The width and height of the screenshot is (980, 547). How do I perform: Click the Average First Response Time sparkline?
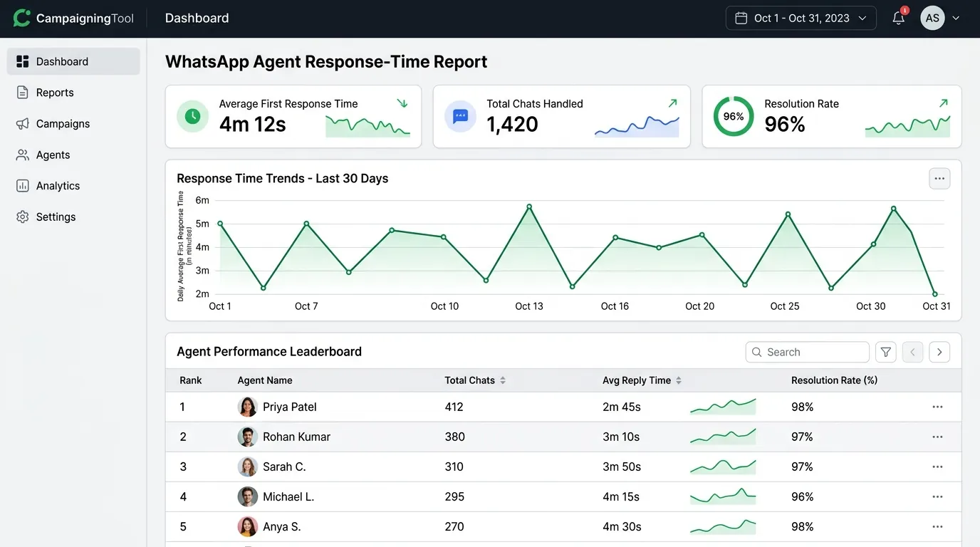tap(367, 125)
